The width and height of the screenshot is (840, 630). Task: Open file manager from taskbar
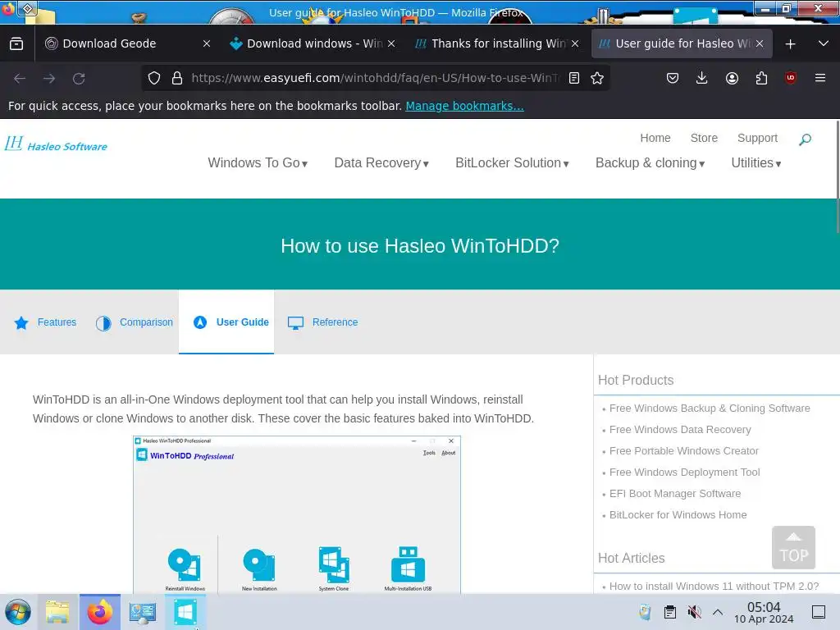58,612
